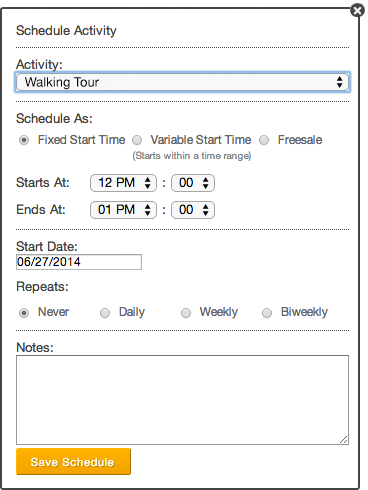The width and height of the screenshot is (368, 490).
Task: Set Repeats to Daily
Action: click(x=105, y=313)
